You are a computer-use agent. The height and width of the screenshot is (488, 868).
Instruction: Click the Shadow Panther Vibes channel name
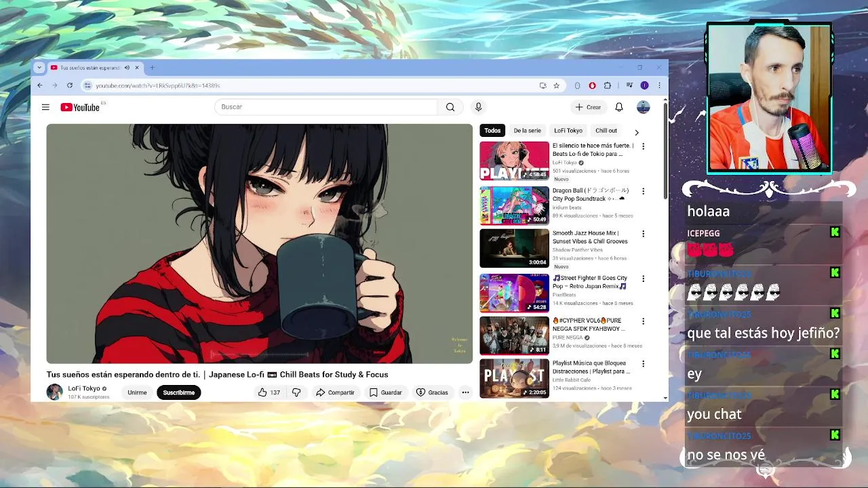point(577,250)
